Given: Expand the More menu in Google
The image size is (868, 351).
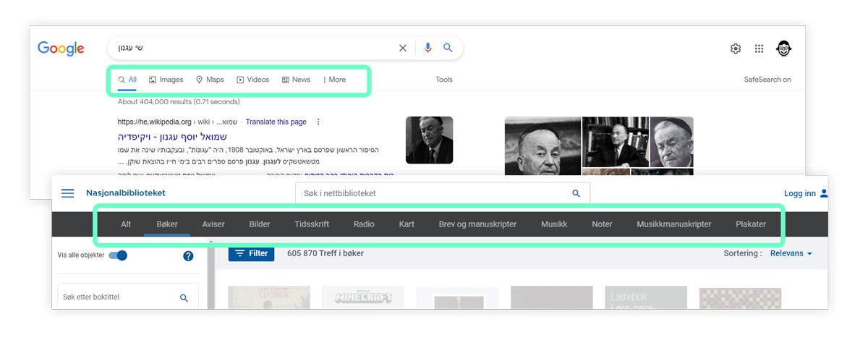Looking at the screenshot, I should pos(334,80).
